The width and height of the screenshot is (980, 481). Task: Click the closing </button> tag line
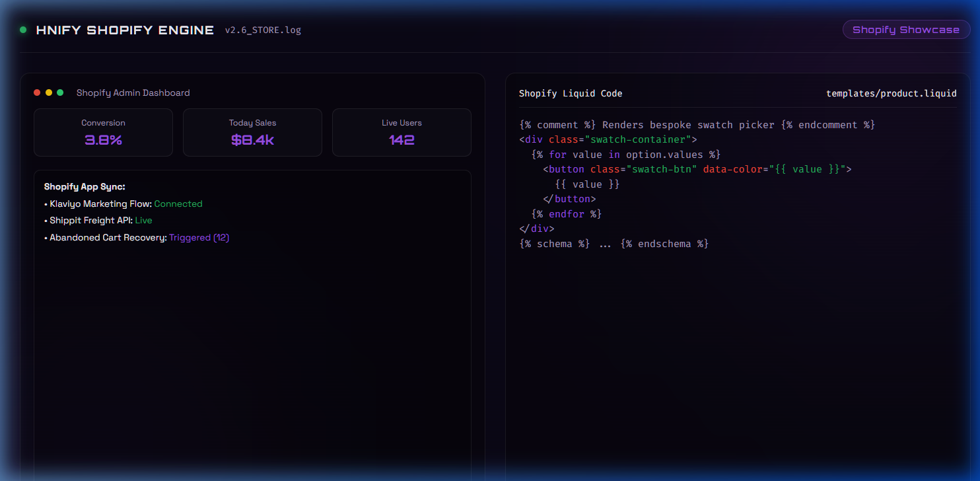tap(569, 199)
